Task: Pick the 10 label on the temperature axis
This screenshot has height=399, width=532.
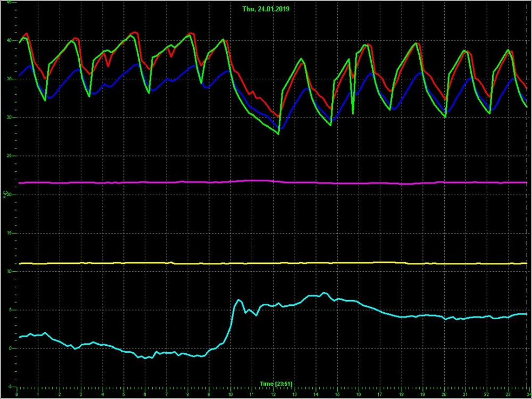Action: (x=9, y=271)
